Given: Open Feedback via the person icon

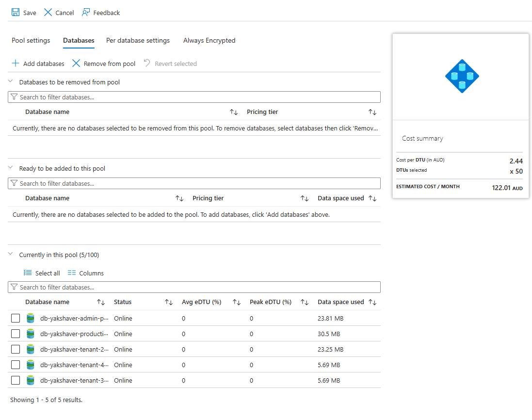Looking at the screenshot, I should click(x=86, y=13).
